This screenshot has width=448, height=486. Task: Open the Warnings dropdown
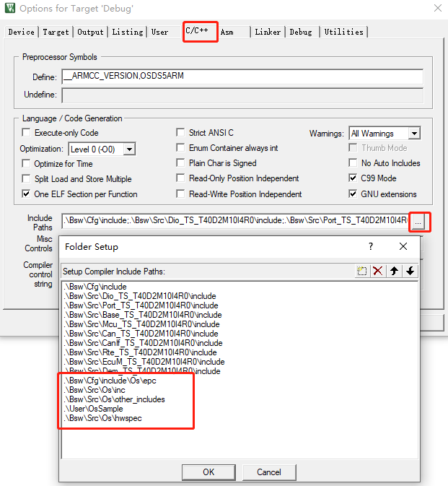[x=414, y=134]
